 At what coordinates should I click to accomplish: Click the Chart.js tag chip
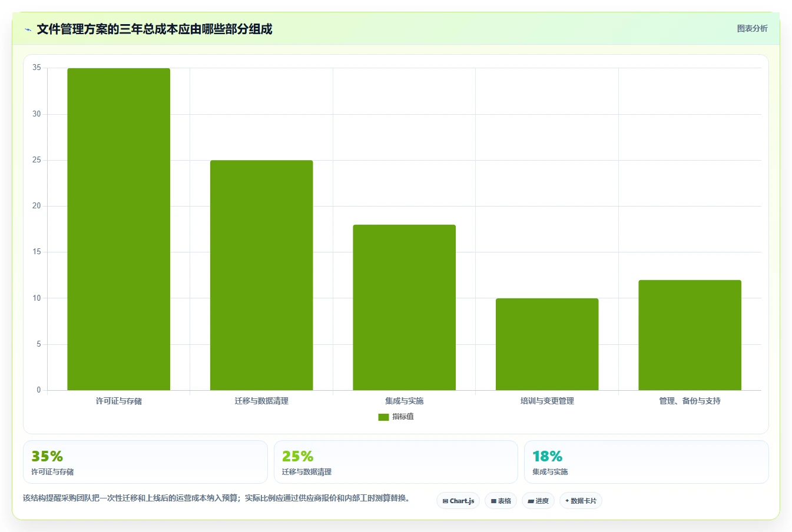tap(458, 501)
